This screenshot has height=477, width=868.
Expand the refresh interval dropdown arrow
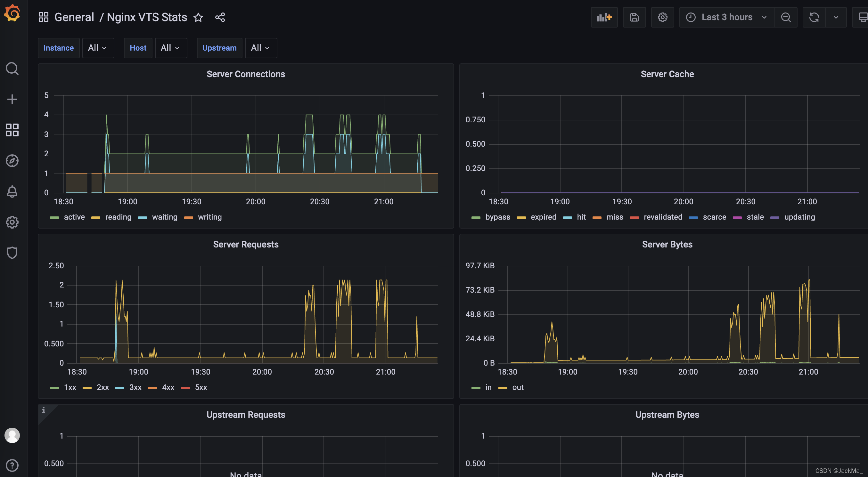836,17
